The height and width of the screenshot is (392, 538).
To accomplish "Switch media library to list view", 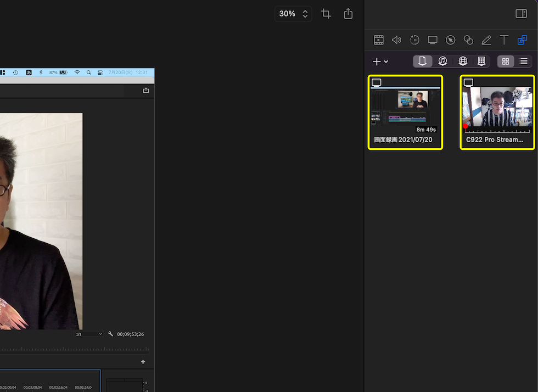I will coord(523,61).
